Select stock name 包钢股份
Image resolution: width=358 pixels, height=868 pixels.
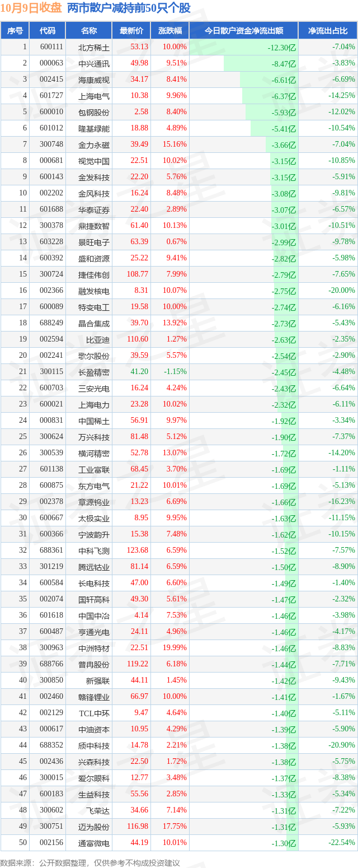(94, 112)
